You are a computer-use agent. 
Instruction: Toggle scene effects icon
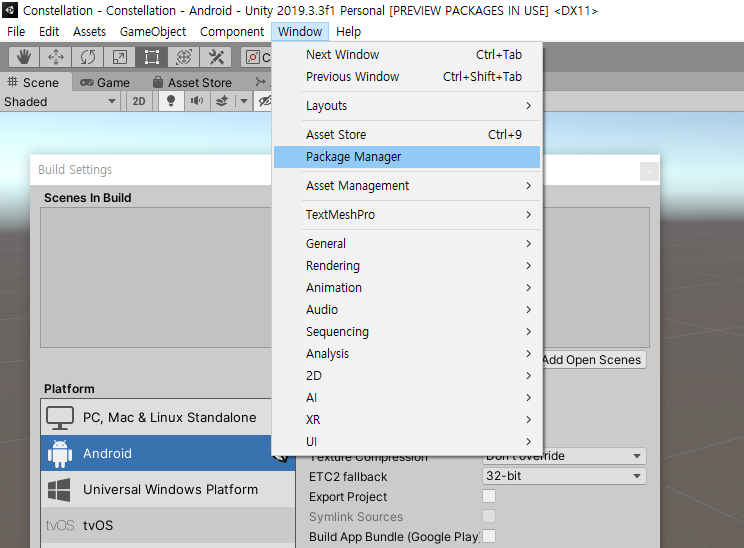click(x=222, y=101)
